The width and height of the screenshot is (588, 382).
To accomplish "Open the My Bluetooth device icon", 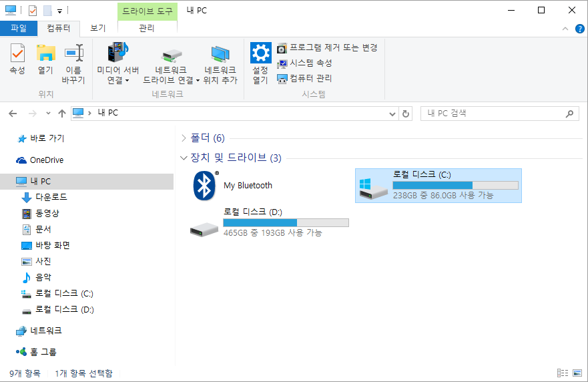I will pos(205,186).
